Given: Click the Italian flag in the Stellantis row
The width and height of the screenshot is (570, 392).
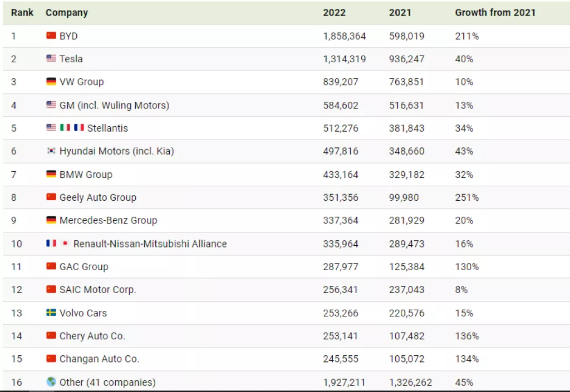Looking at the screenshot, I should [x=65, y=128].
